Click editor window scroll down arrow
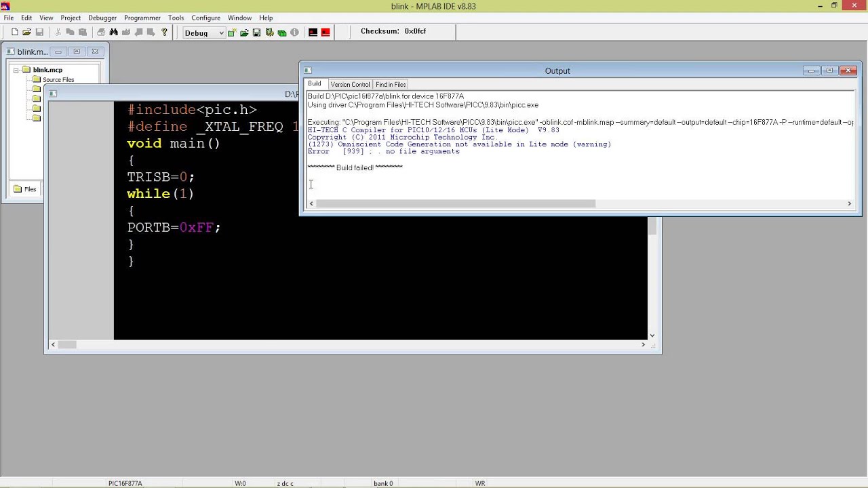 pos(652,335)
